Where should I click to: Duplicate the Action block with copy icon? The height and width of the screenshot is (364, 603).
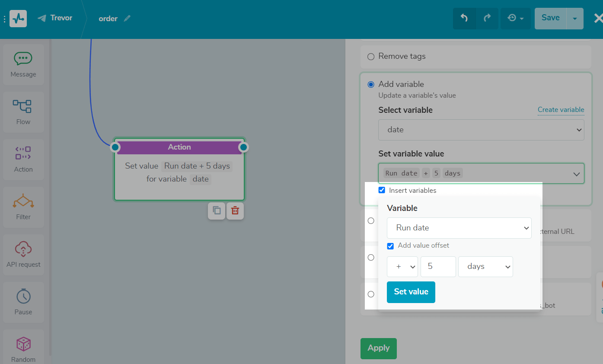[217, 211]
